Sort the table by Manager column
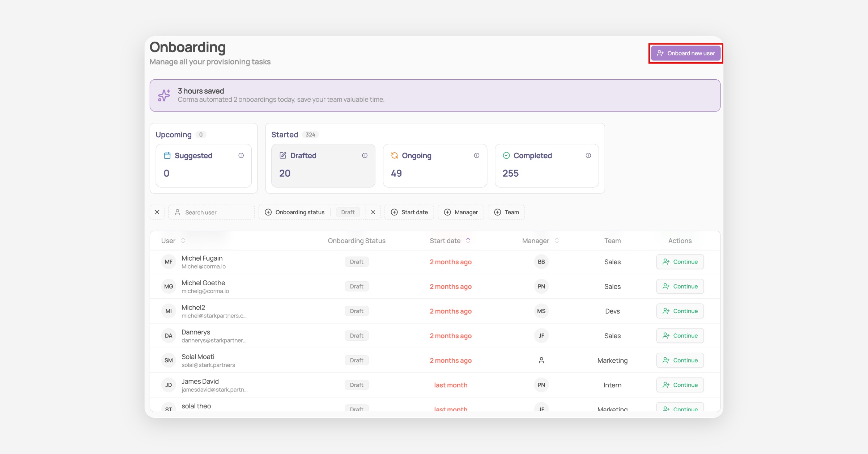Image resolution: width=868 pixels, height=454 pixels. pos(557,240)
